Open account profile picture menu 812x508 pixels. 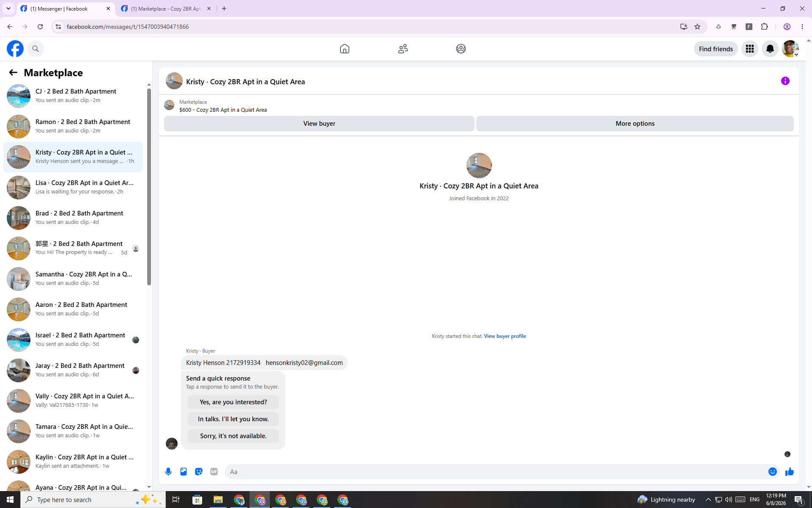coord(790,49)
